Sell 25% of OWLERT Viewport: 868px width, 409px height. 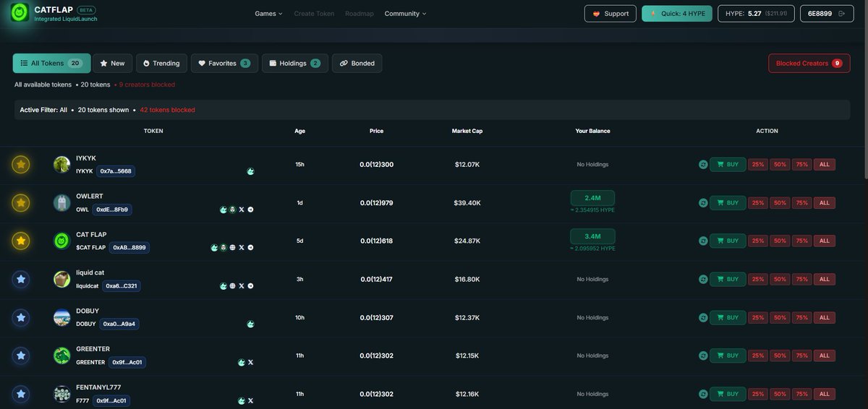(x=757, y=203)
